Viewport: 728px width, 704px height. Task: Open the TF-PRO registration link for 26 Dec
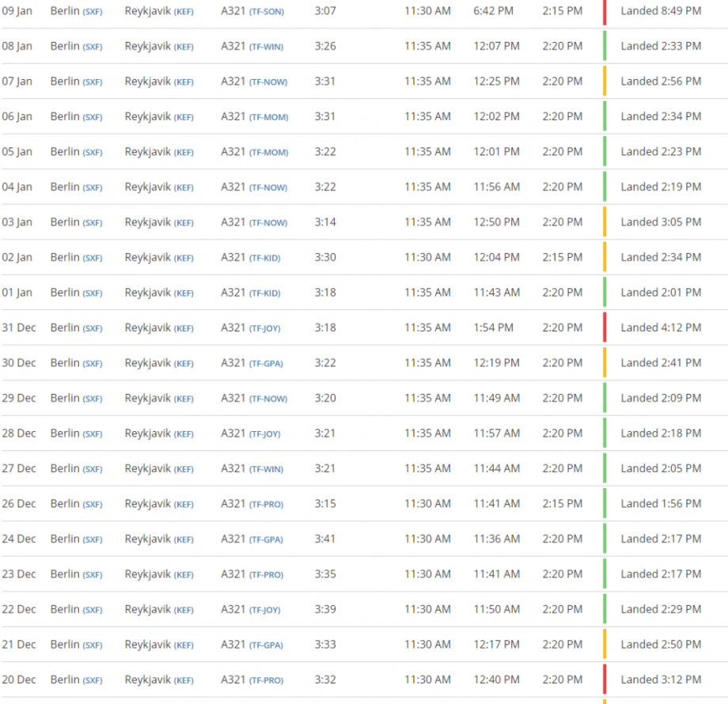tap(266, 505)
